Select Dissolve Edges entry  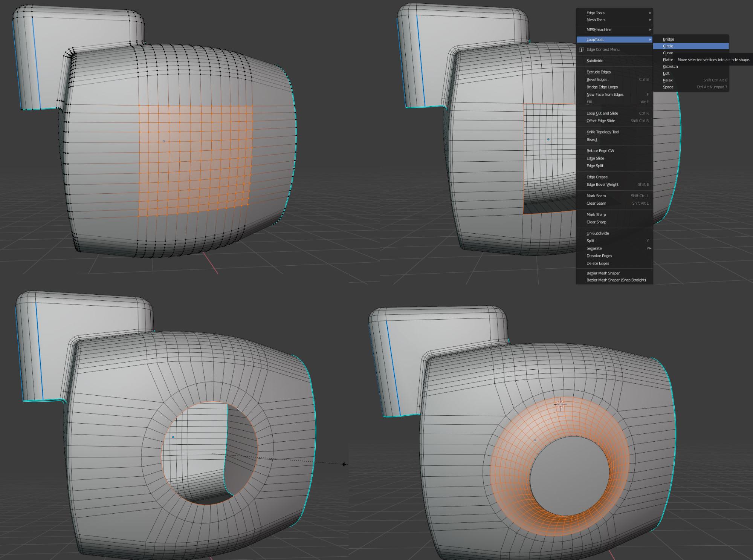click(599, 256)
